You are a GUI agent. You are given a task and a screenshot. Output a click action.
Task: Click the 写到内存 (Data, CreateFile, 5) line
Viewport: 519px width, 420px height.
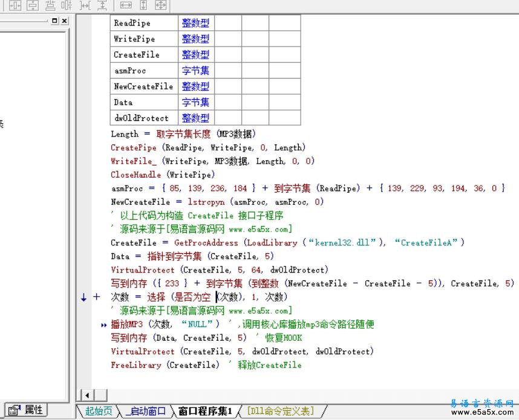178,338
